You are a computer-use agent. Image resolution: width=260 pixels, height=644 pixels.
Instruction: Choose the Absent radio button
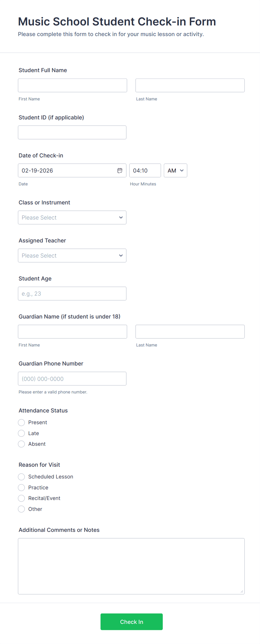pos(22,444)
